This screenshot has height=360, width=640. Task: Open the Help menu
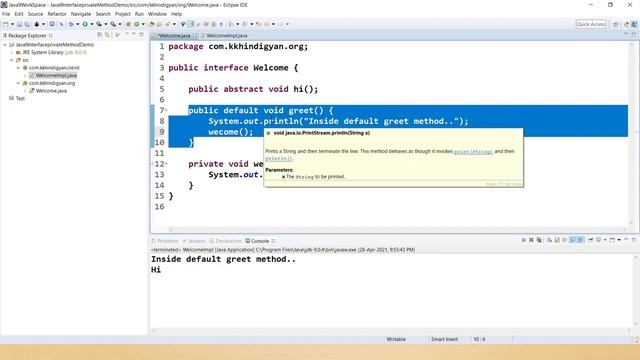176,14
